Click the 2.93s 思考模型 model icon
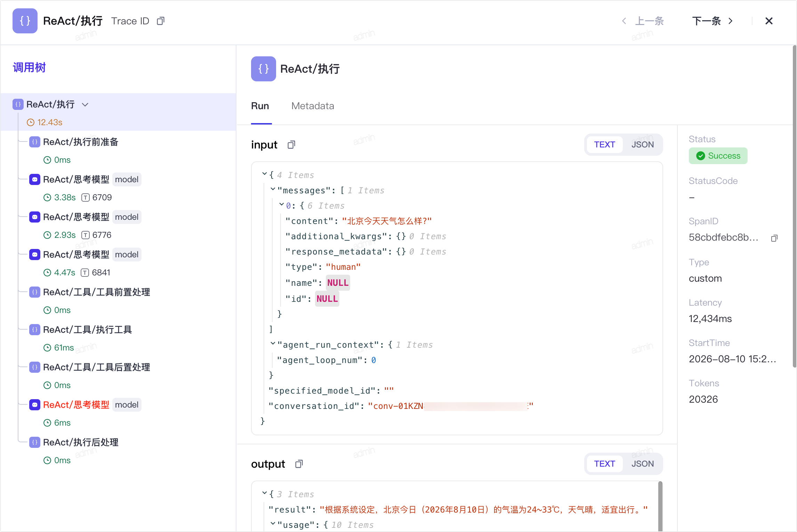The image size is (797, 532). 35,217
